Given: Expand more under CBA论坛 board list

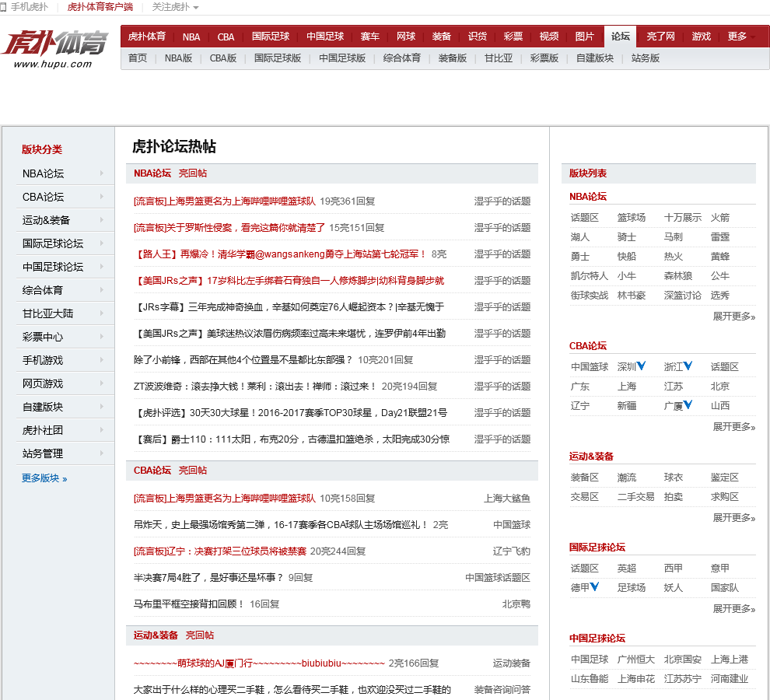Looking at the screenshot, I should (x=733, y=427).
